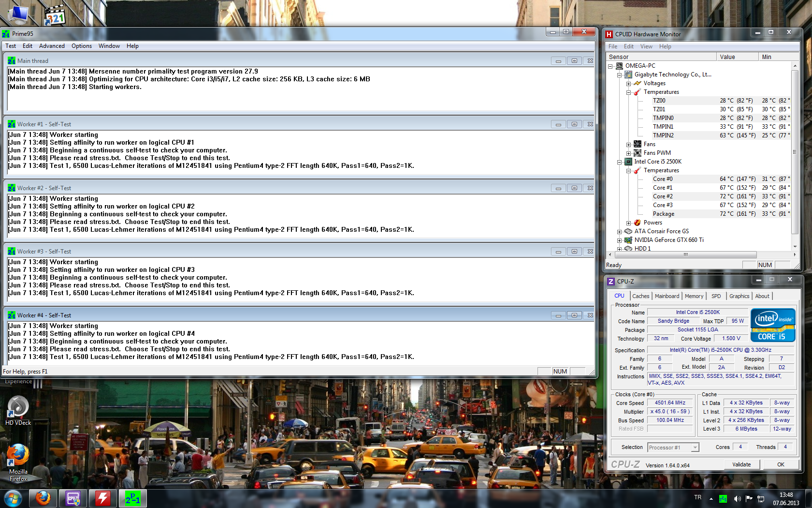Screen dimensions: 812x508
Task: Open Prime95 Advanced menu
Action: (x=52, y=46)
